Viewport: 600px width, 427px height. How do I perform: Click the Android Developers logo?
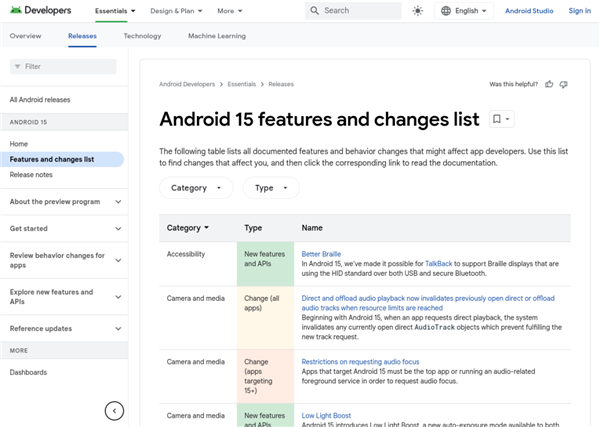point(43,11)
